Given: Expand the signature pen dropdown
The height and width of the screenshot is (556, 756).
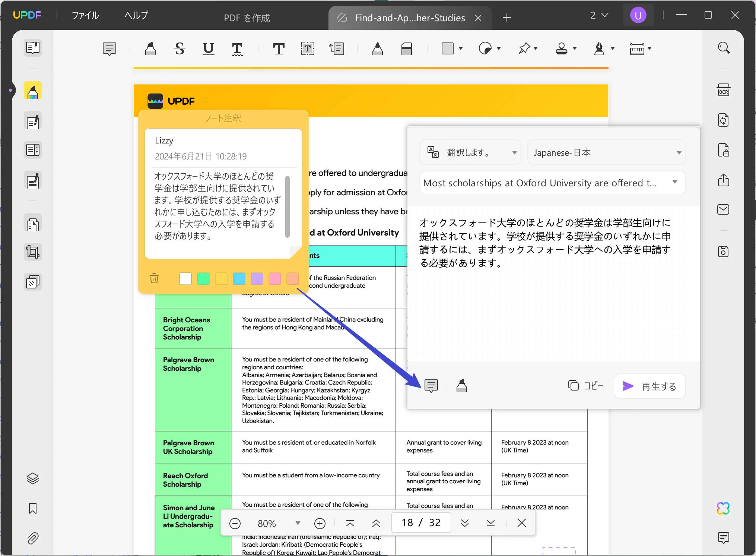Looking at the screenshot, I should coord(613,48).
